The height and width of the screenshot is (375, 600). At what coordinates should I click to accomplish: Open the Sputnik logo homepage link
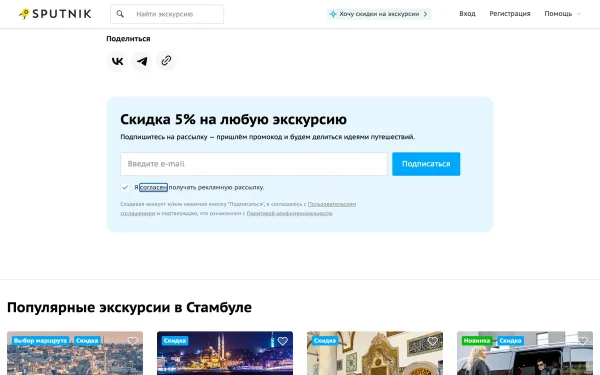[x=55, y=14]
